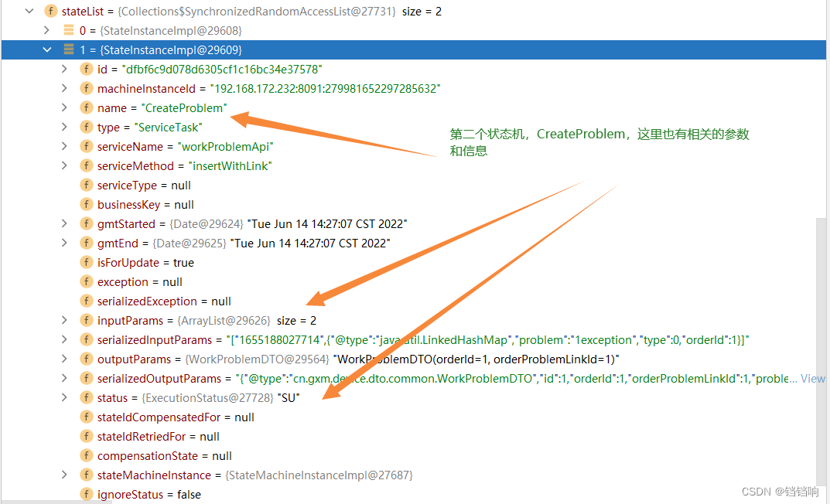Click field icon beside serviceName

coord(87,146)
